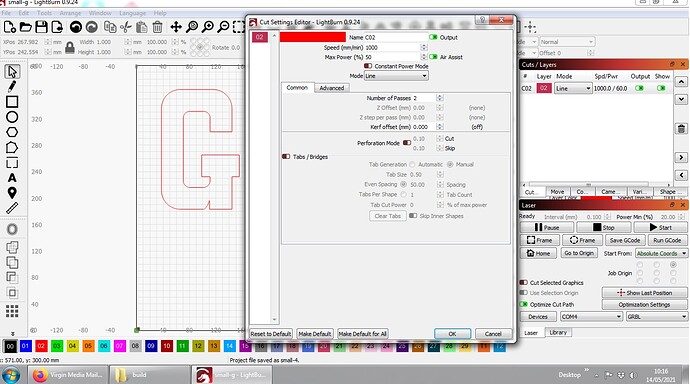Click the Make Default button
Image resolution: width=690 pixels, height=384 pixels.
tap(315, 334)
